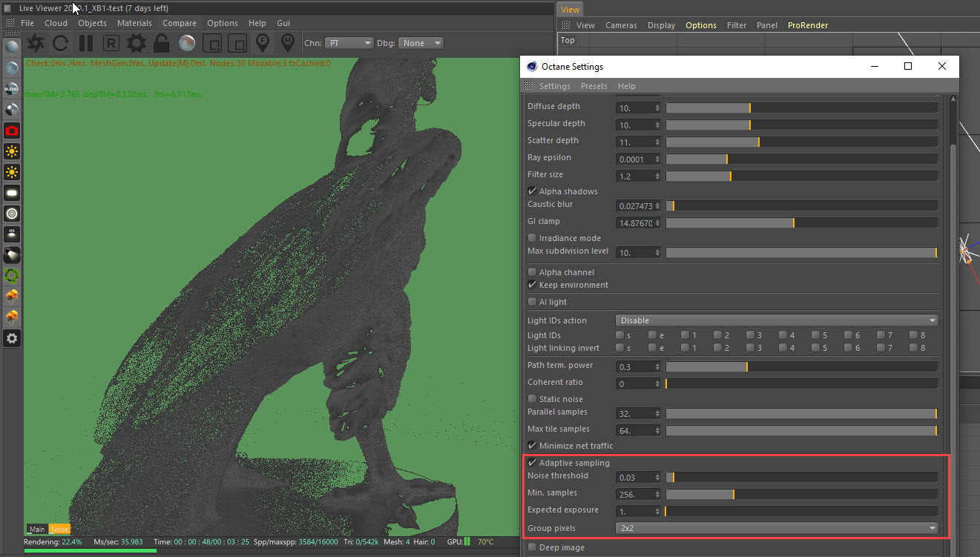Add an Octane camera with red camera icon
This screenshot has height=557, width=980.
pos(12,131)
